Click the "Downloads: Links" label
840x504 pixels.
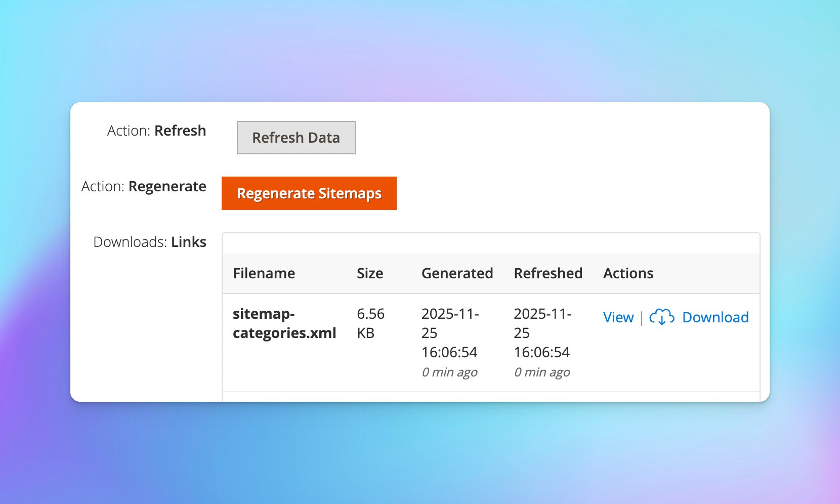[150, 242]
